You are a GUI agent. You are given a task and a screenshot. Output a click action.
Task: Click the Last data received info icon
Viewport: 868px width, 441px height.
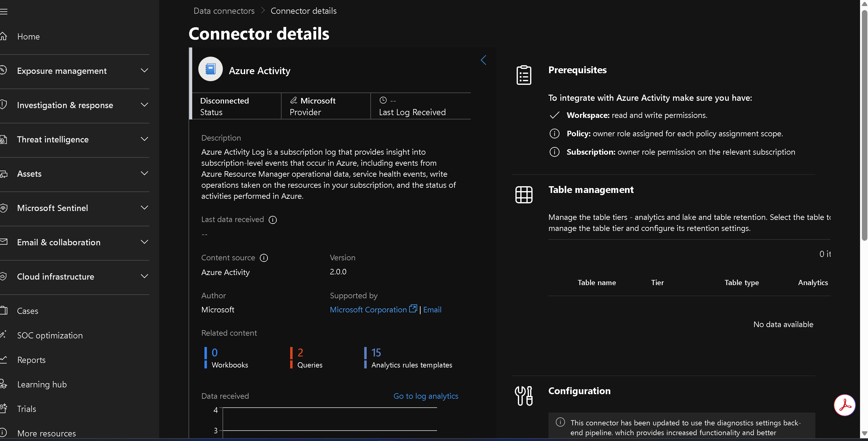click(x=273, y=220)
